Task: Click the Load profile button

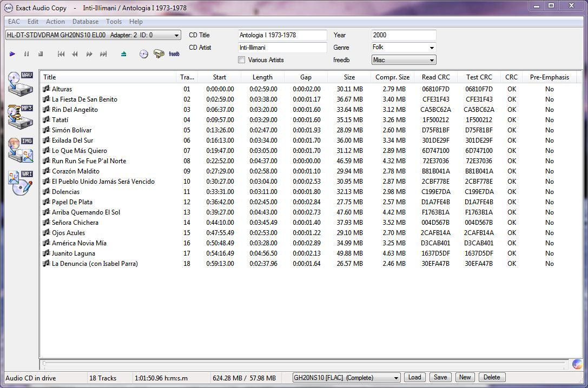Action: click(x=415, y=377)
